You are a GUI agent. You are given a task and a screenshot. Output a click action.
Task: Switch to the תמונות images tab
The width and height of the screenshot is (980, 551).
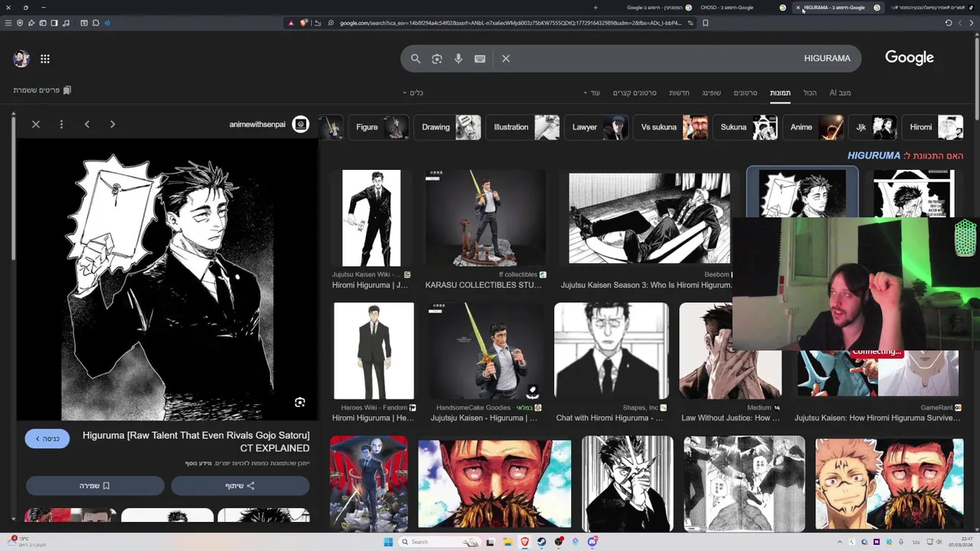pos(780,93)
